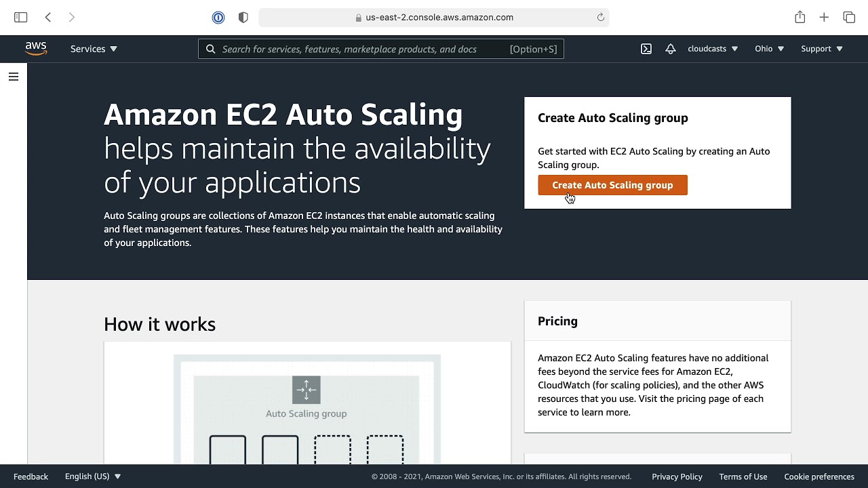Open the cloudcasts account dropdown
The image size is (868, 488).
tap(713, 49)
